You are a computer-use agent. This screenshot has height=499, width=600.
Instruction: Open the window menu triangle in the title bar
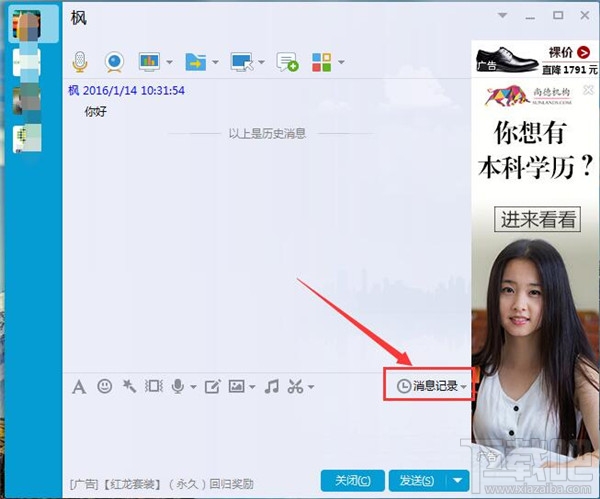click(502, 16)
